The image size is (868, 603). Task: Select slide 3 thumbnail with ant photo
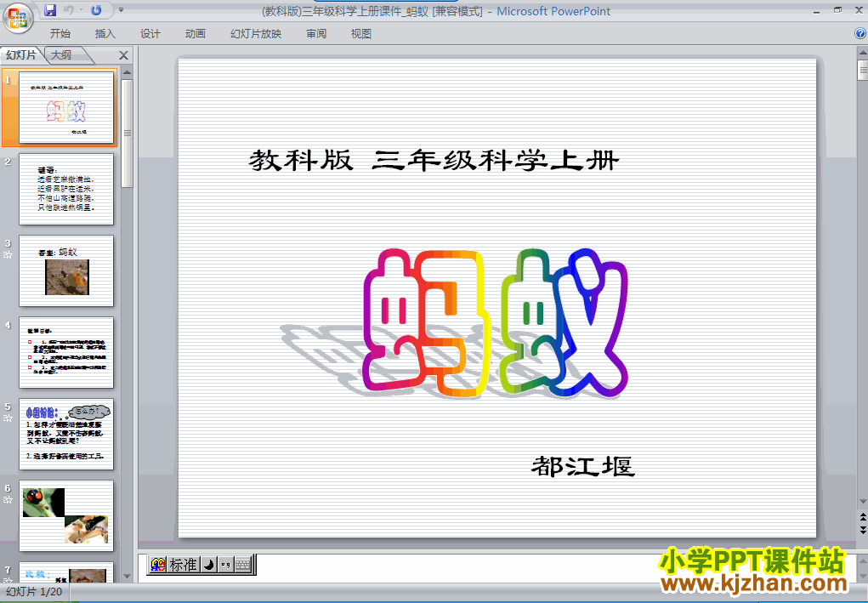click(66, 270)
